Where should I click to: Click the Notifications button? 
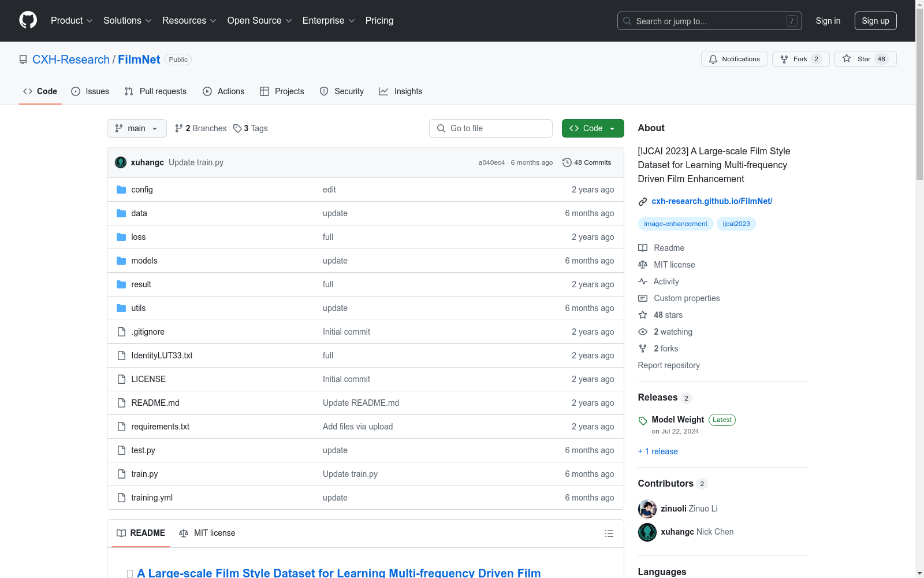(x=734, y=59)
